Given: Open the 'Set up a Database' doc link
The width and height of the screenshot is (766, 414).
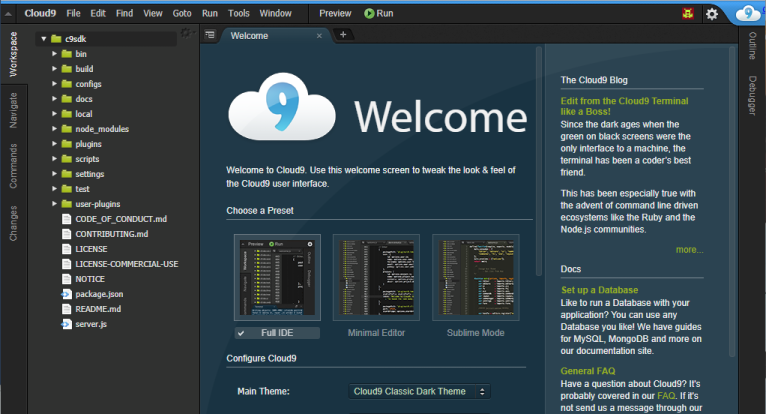Looking at the screenshot, I should pyautogui.click(x=599, y=290).
